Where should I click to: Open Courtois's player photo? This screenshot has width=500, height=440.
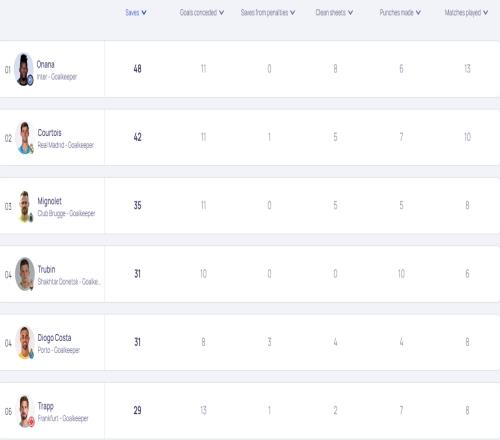[25, 138]
